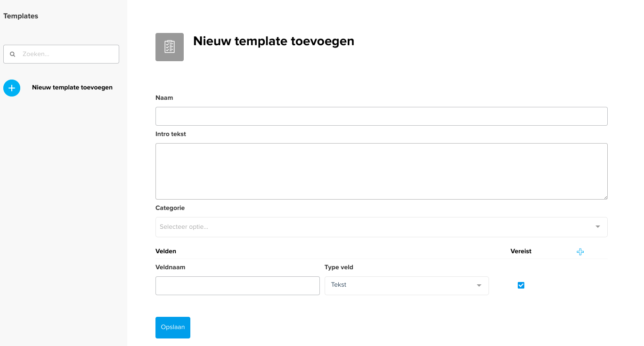Click the Veldnaam label

tap(170, 267)
